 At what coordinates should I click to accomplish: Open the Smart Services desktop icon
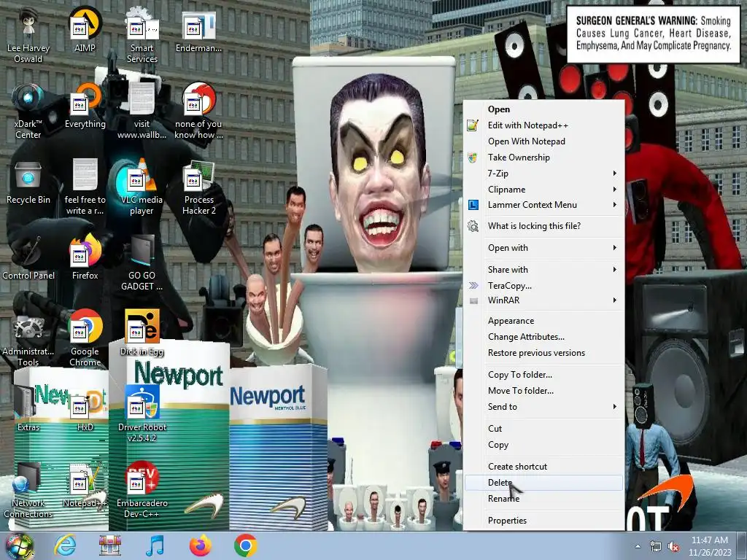(x=142, y=35)
